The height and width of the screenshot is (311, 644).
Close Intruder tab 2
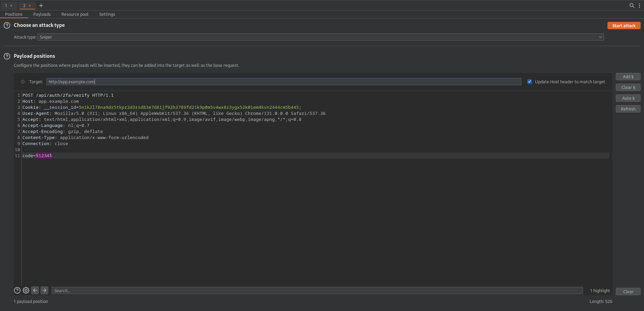[30, 5]
